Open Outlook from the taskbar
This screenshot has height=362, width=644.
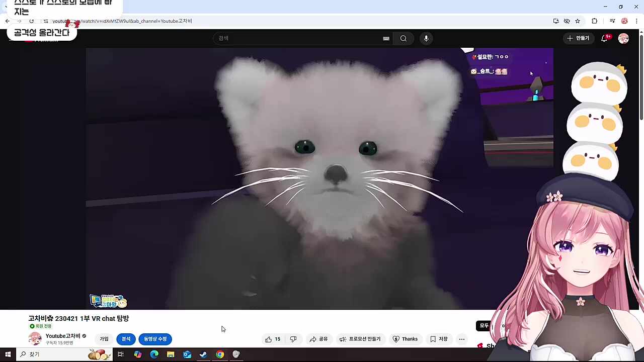[187, 354]
